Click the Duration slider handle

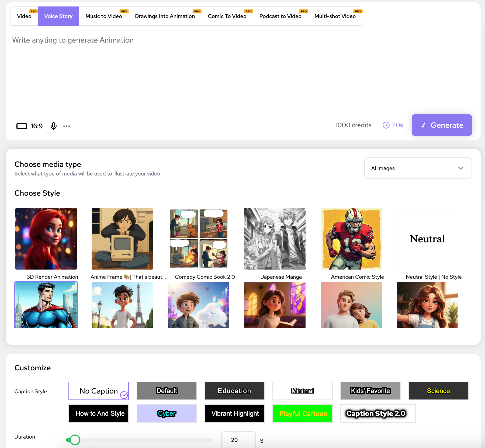[75, 440]
